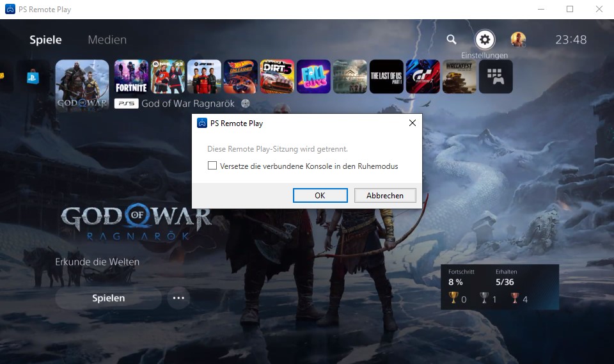The width and height of the screenshot is (614, 364).
Task: Select the F1 22 game tile
Action: coord(204,76)
